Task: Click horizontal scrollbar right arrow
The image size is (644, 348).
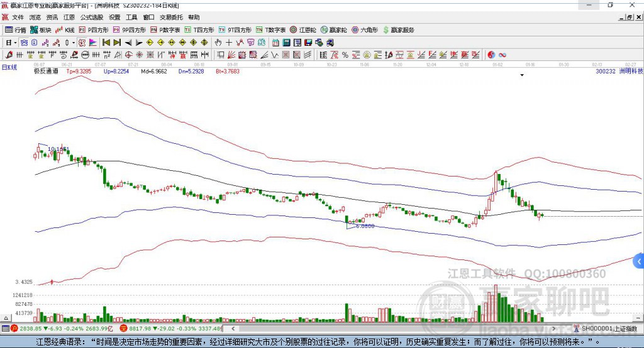Action: click(553, 329)
